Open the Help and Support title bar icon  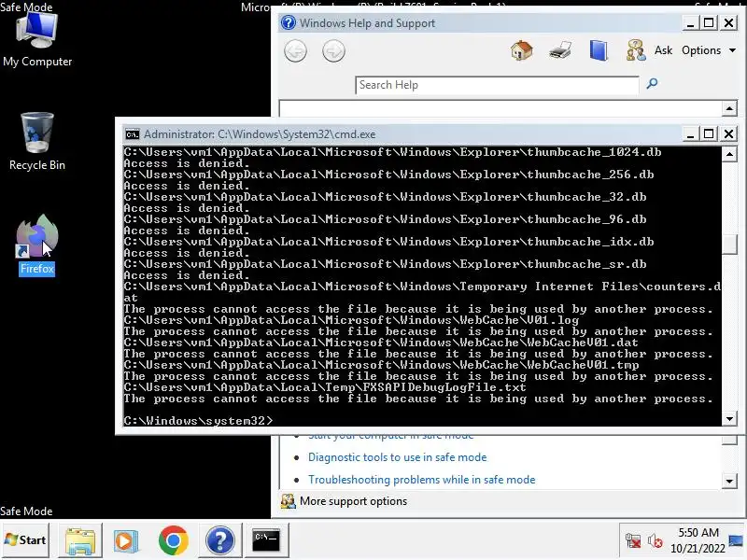pos(288,22)
